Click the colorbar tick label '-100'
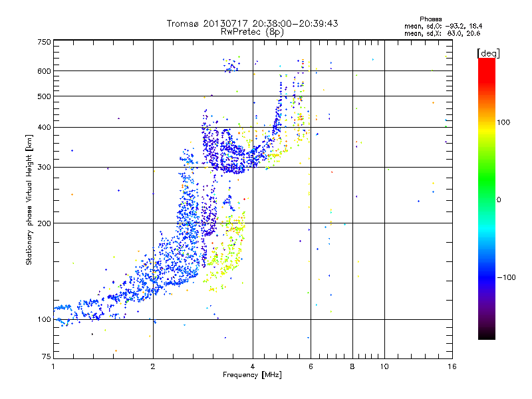This screenshot has height=399, width=532. tap(507, 277)
